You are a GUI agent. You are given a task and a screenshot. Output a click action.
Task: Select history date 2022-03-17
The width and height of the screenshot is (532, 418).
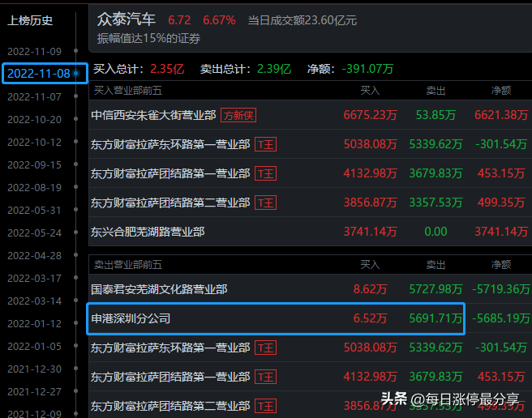pyautogui.click(x=34, y=279)
